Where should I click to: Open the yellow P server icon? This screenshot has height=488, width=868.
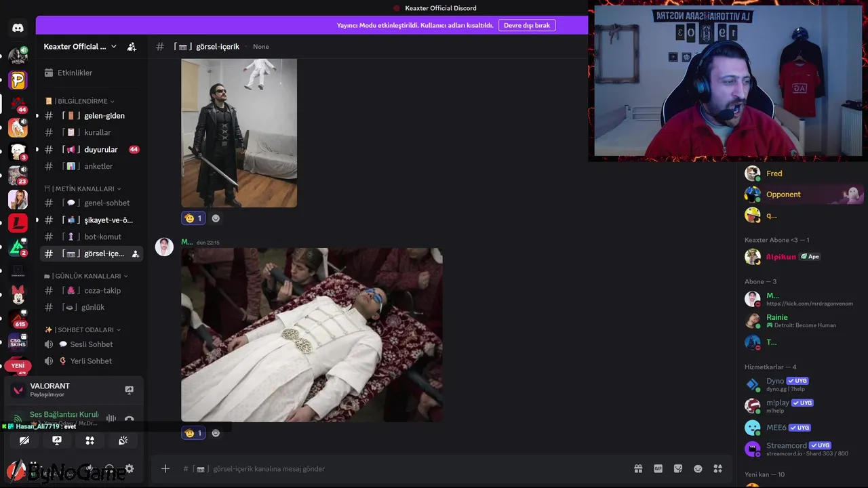pyautogui.click(x=18, y=80)
